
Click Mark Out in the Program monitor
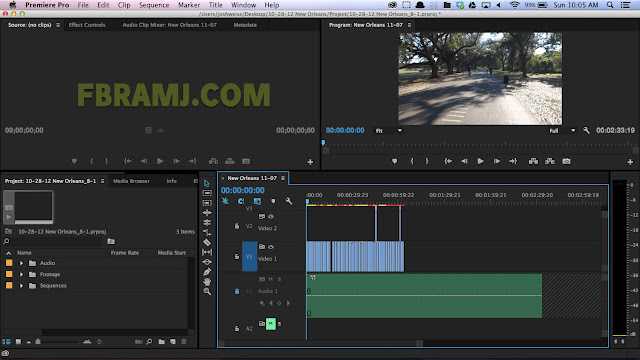[427, 162]
